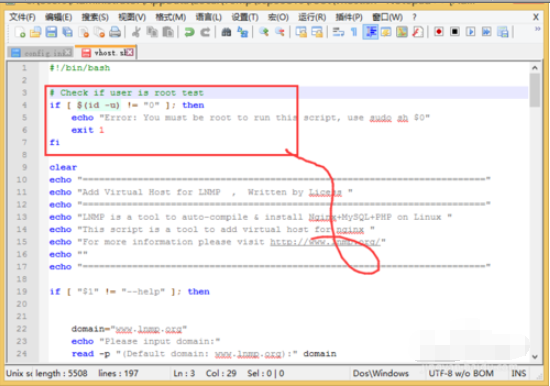Screen dimensions: 550x386
Task: Click the Close All documents icon
Action: click(100, 32)
